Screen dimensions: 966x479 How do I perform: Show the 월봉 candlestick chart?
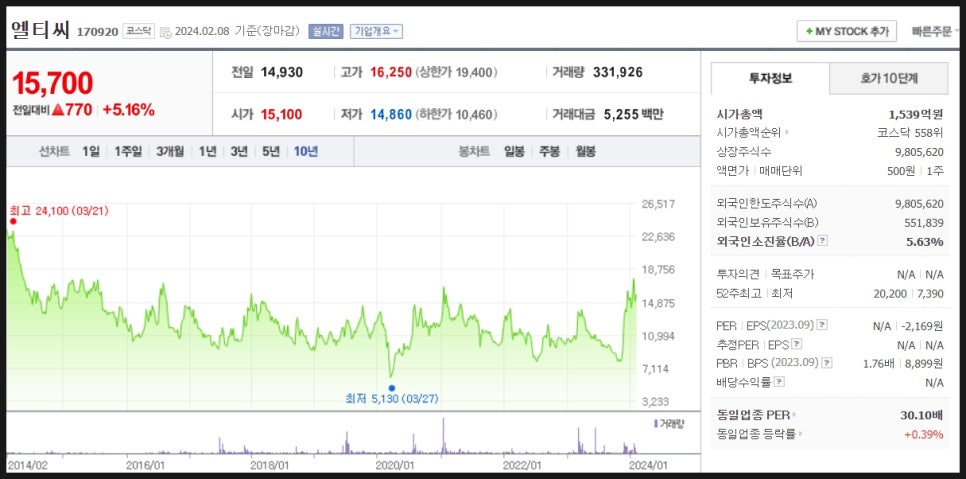(x=586, y=151)
